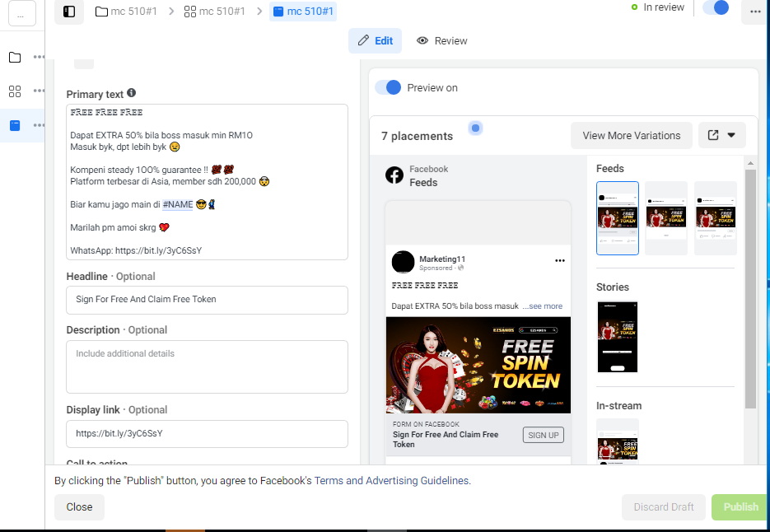Click the external share preview icon

pyautogui.click(x=713, y=135)
